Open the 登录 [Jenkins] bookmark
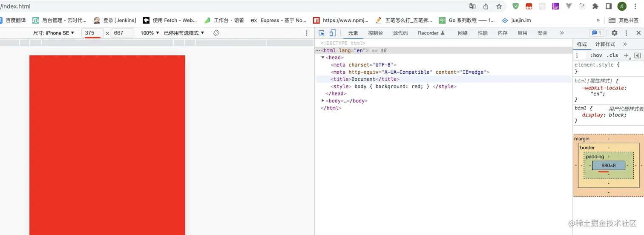Image resolution: width=644 pixels, height=235 pixels. (115, 20)
